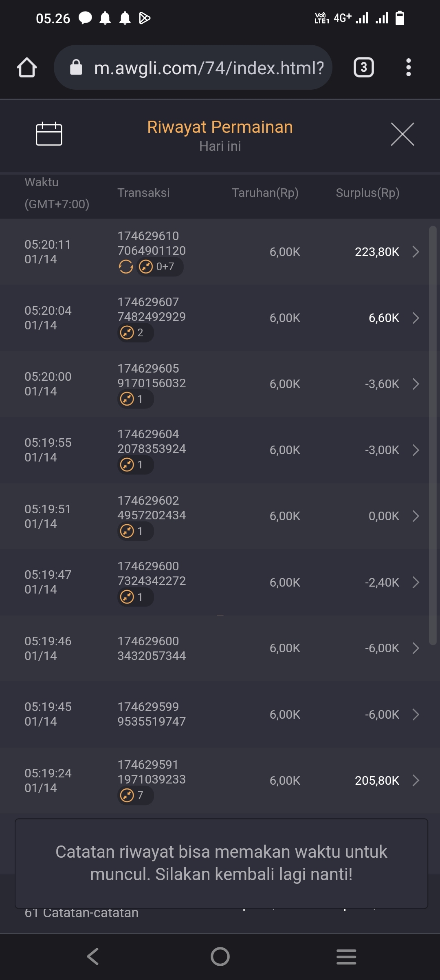Open transaction 1746295999535519747 entry

pos(152,714)
